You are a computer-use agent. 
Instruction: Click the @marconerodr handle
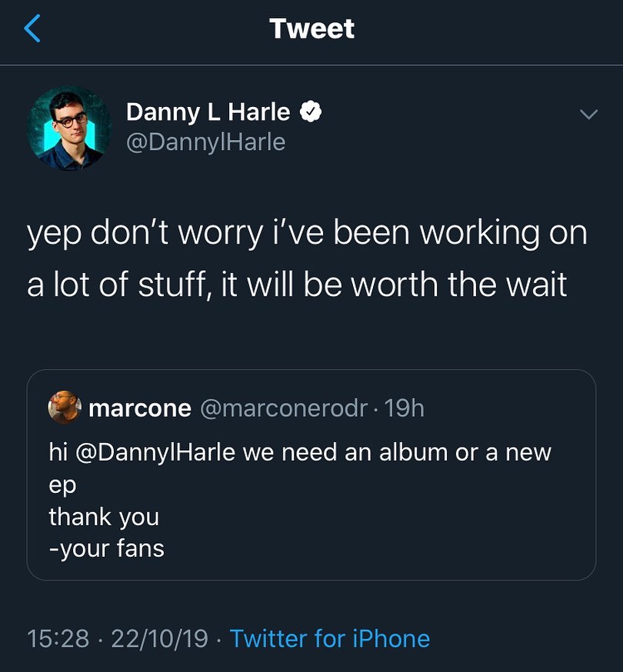(x=284, y=408)
